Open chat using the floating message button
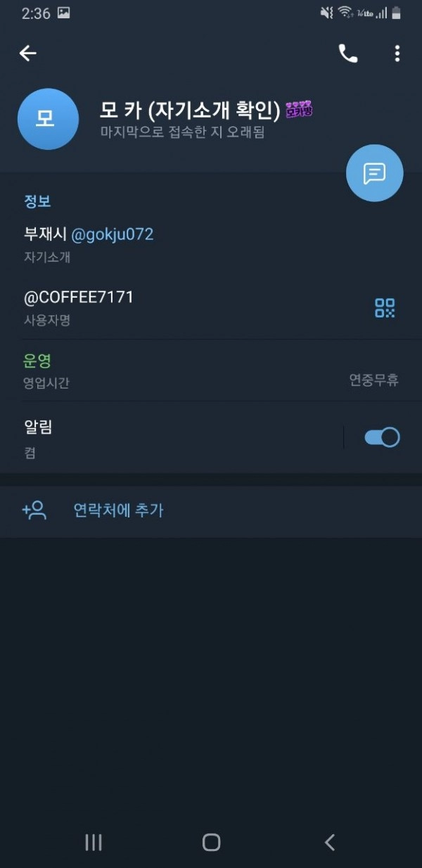 [375, 173]
